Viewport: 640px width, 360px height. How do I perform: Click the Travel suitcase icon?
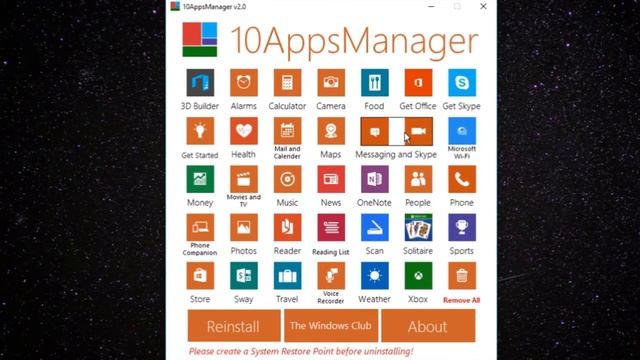pyautogui.click(x=287, y=276)
